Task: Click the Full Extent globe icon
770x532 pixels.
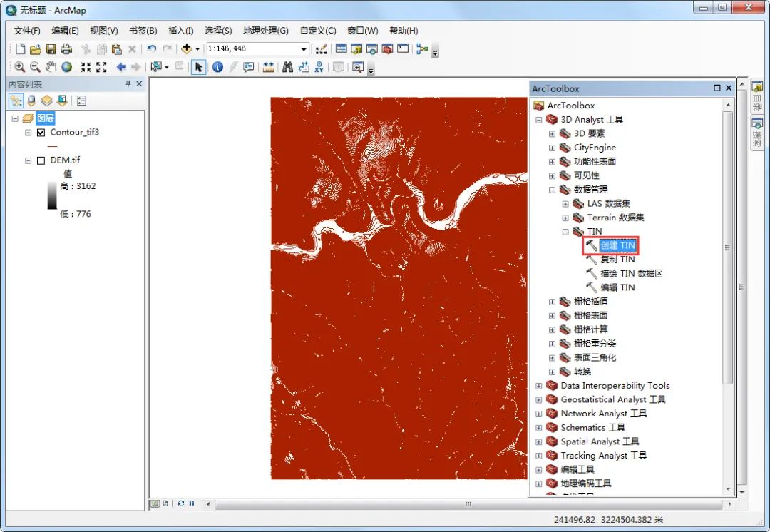Action: tap(66, 67)
